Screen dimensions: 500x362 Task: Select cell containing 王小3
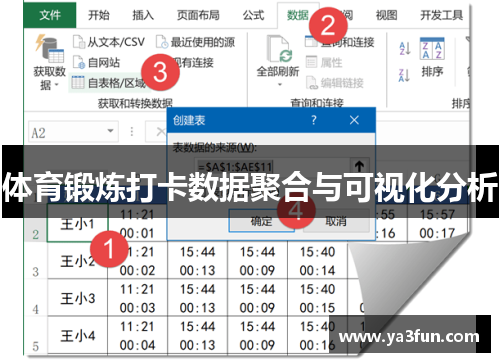point(77,298)
